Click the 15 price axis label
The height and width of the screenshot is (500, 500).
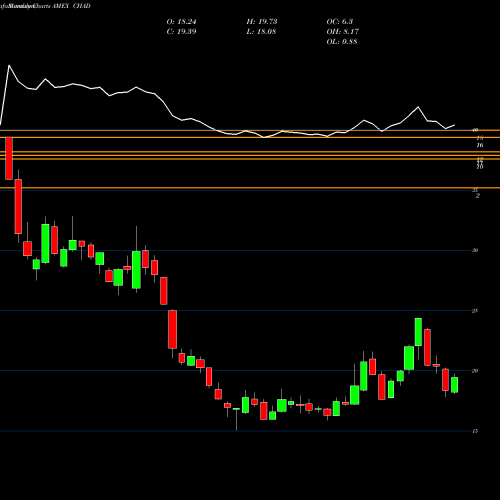point(475,431)
